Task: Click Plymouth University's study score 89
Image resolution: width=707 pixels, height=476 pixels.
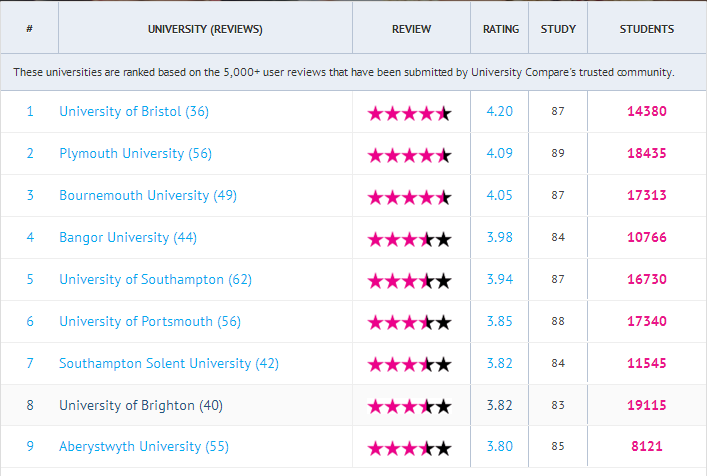Action: click(x=558, y=153)
